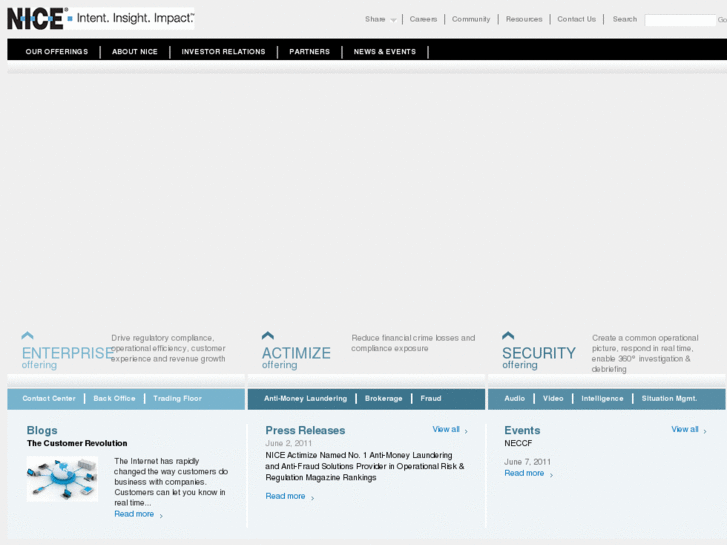The width and height of the screenshot is (727, 545).
Task: Select the Video tab
Action: click(x=553, y=398)
